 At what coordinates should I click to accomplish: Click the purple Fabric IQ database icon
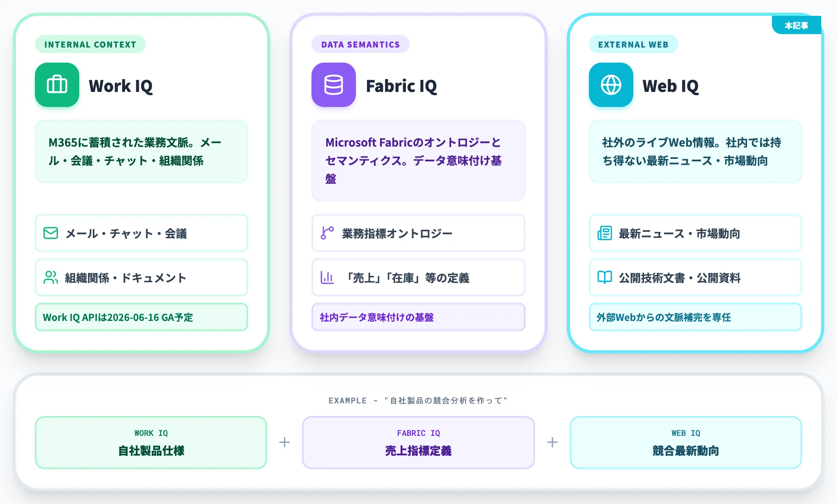click(334, 85)
